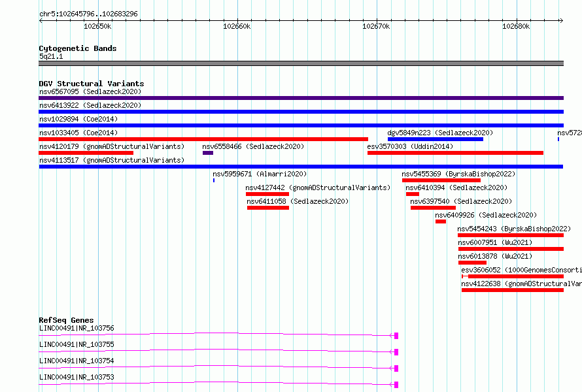Select the red nsv5454243 variant bar
The height and width of the screenshot is (392, 582).
[x=511, y=235]
